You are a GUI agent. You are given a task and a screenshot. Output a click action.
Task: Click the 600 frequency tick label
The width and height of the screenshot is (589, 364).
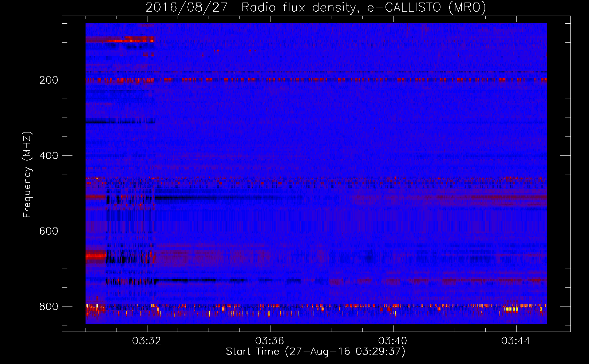coord(49,232)
